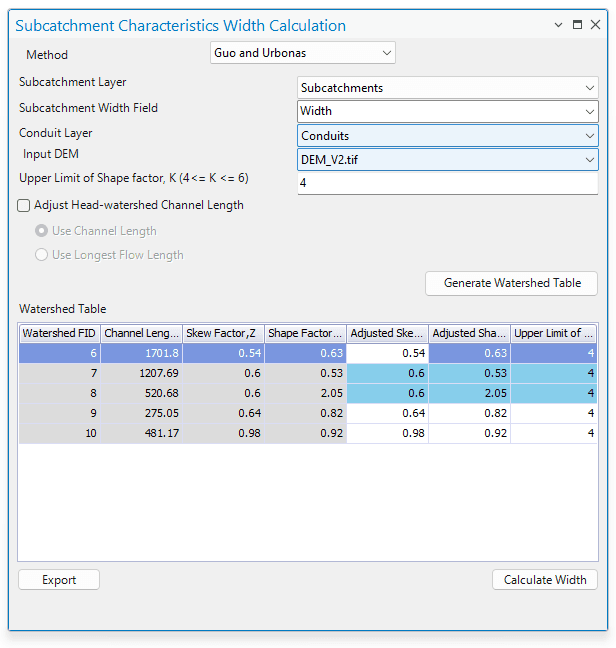Open the Input DEM dropdown with DEM_V2.tif
This screenshot has width=616, height=648.
(x=447, y=160)
